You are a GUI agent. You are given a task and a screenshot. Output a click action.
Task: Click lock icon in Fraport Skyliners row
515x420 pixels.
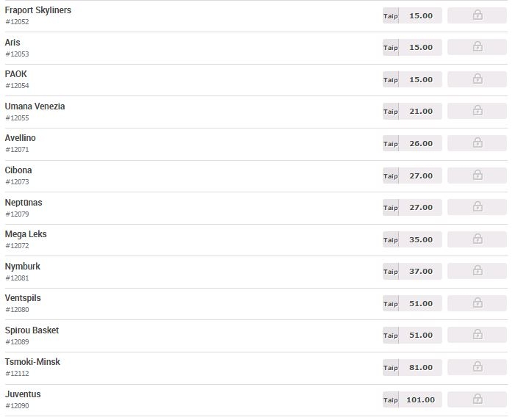tap(478, 15)
